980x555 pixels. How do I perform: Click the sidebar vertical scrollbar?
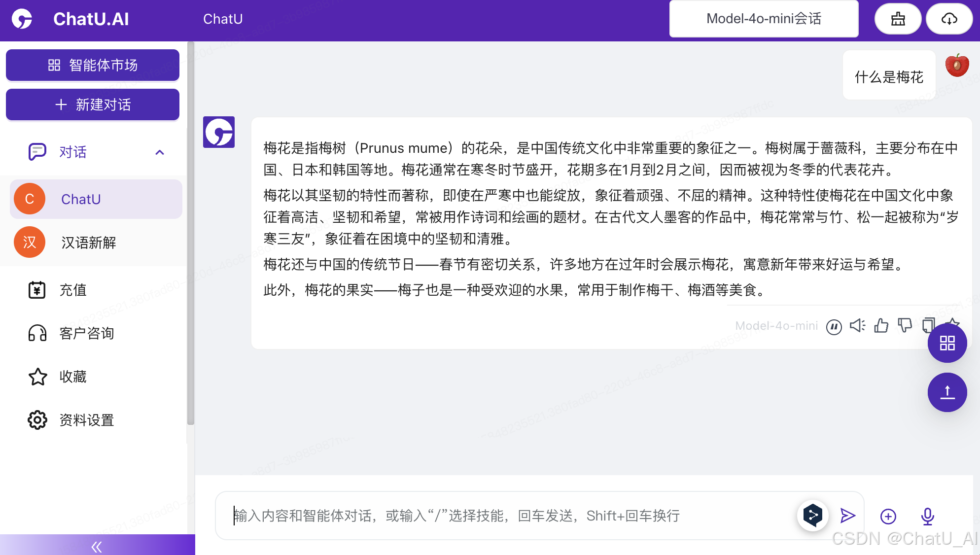tap(191, 232)
